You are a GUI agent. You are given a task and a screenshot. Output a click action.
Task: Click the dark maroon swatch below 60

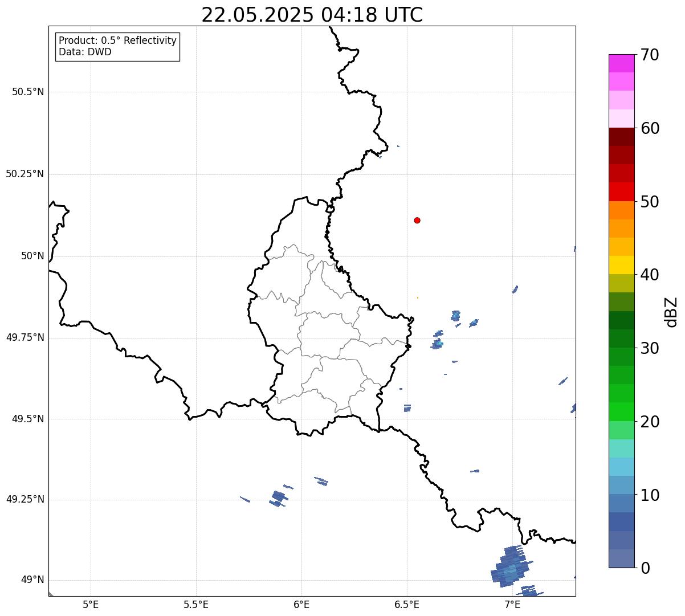pos(621,137)
